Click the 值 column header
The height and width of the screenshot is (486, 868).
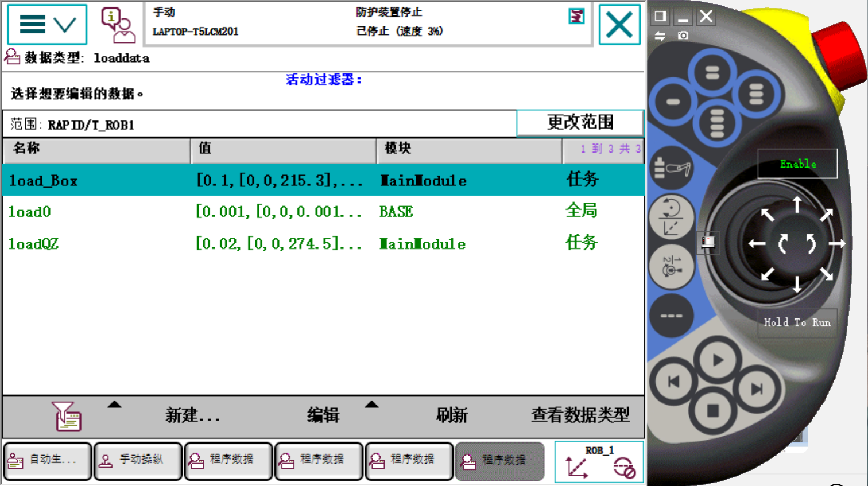point(284,149)
